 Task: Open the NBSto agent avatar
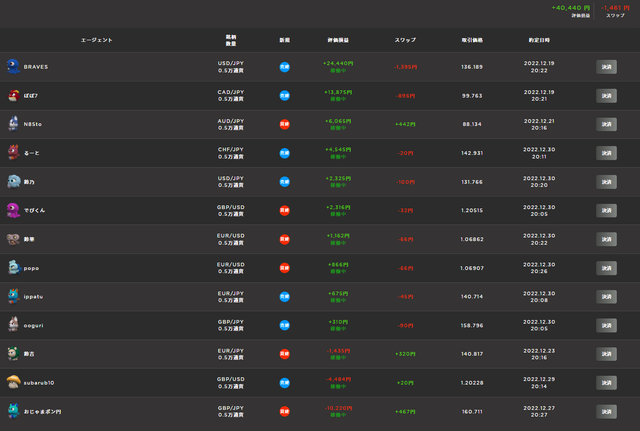coord(13,124)
